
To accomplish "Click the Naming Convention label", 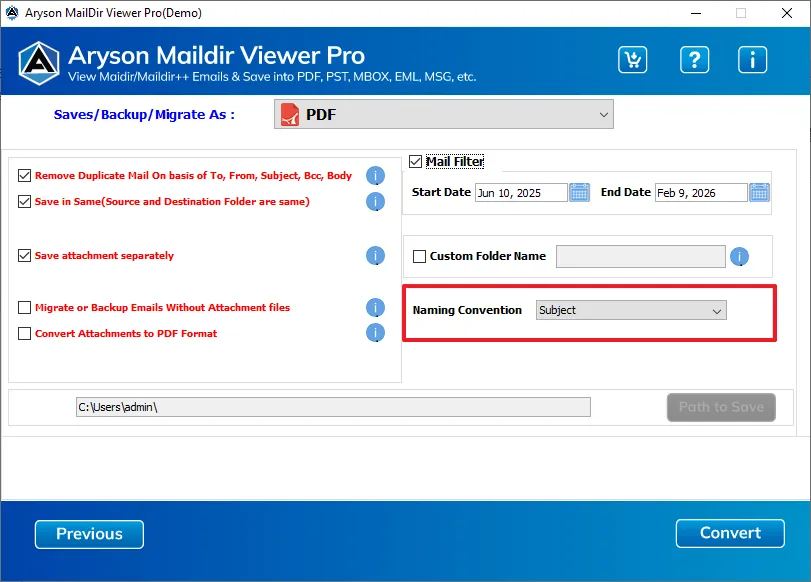I will pos(467,310).
